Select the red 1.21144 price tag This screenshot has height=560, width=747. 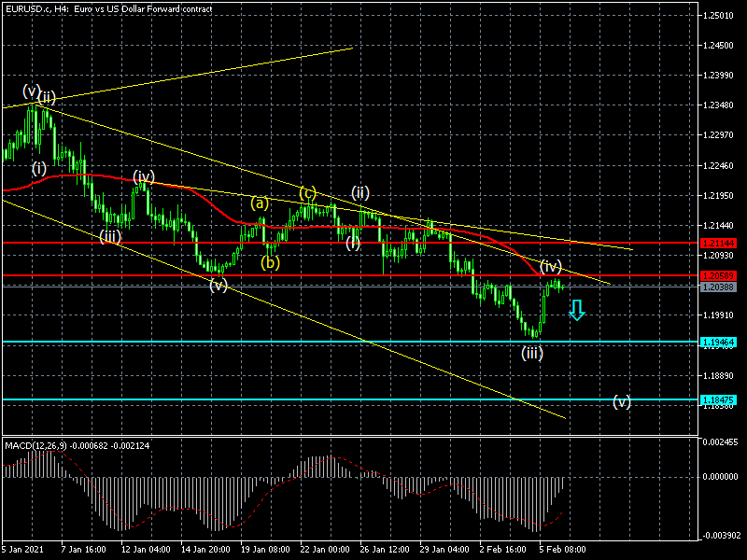718,244
